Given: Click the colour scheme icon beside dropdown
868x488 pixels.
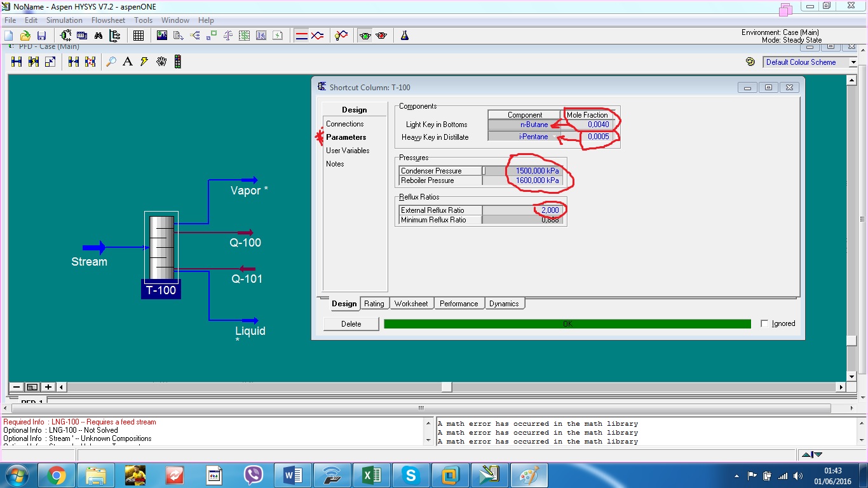Looking at the screenshot, I should 750,62.
